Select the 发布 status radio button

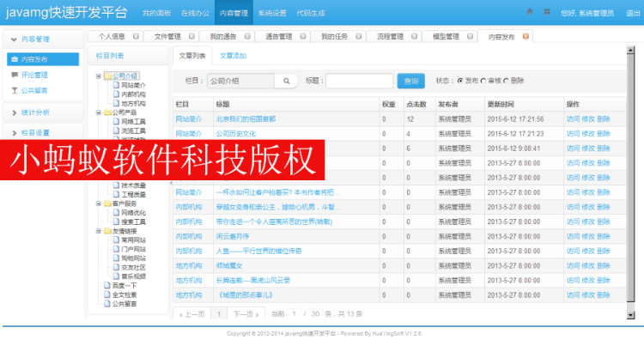coord(460,81)
